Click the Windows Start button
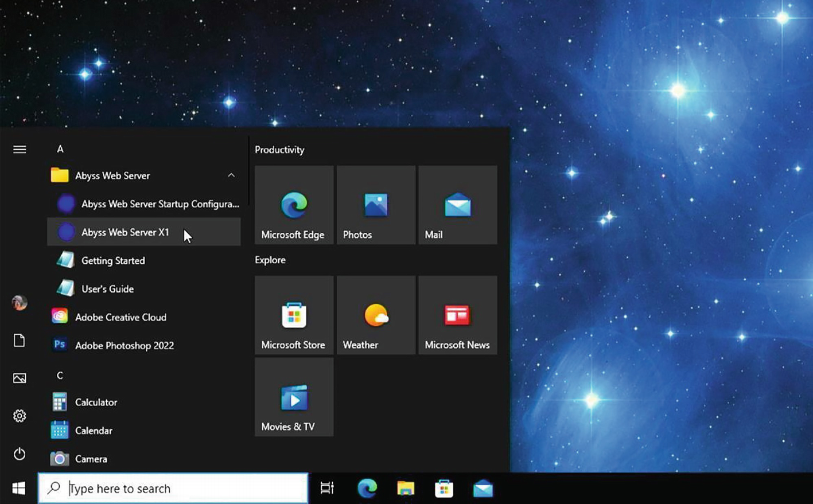Image resolution: width=813 pixels, height=504 pixels. tap(19, 489)
